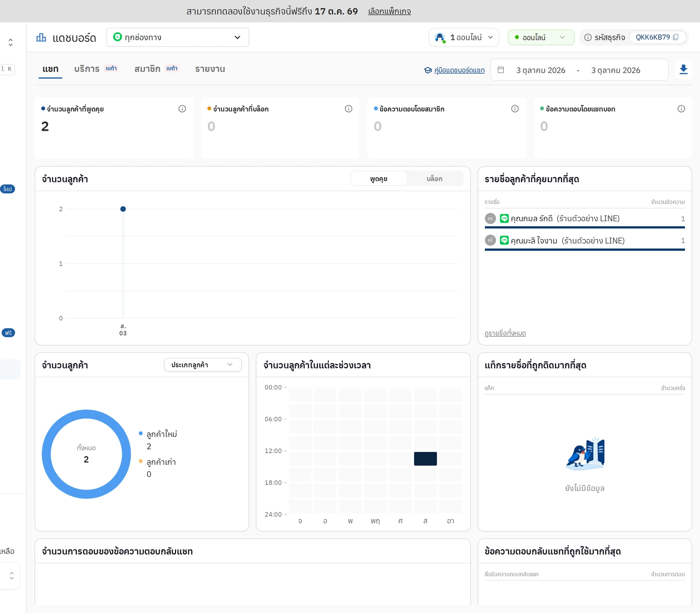Open the ทุกช่องทาง channel dropdown
This screenshot has height=613, width=700.
[x=177, y=37]
